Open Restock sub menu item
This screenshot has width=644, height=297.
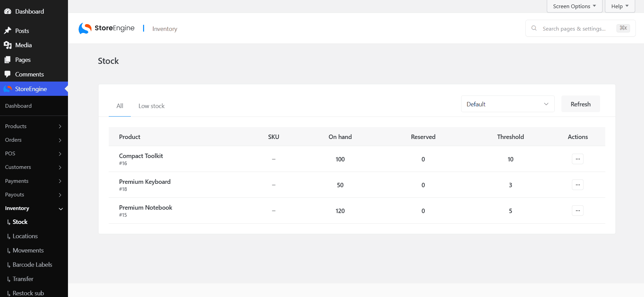pyautogui.click(x=28, y=293)
